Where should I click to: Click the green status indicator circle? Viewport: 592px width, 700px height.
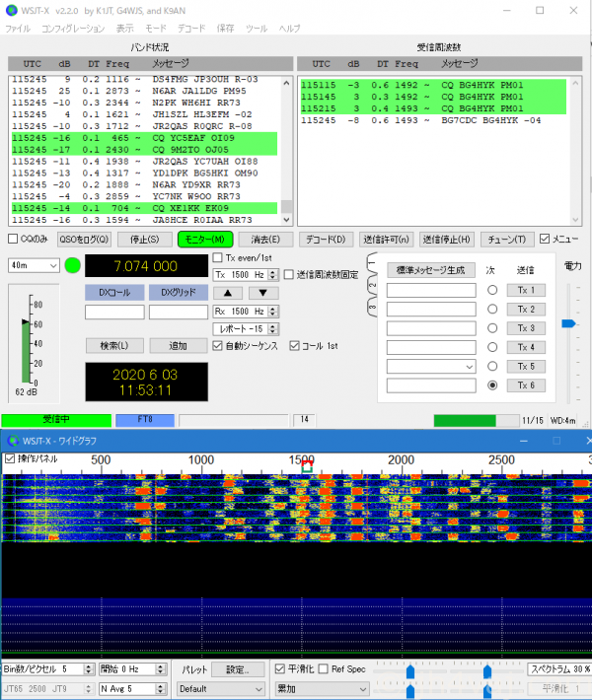pyautogui.click(x=72, y=265)
